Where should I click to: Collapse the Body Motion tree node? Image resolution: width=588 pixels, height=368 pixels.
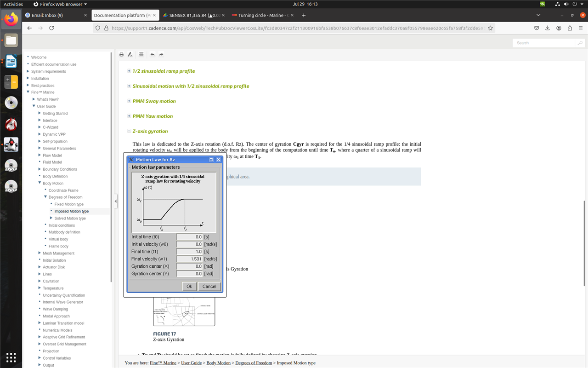point(40,183)
